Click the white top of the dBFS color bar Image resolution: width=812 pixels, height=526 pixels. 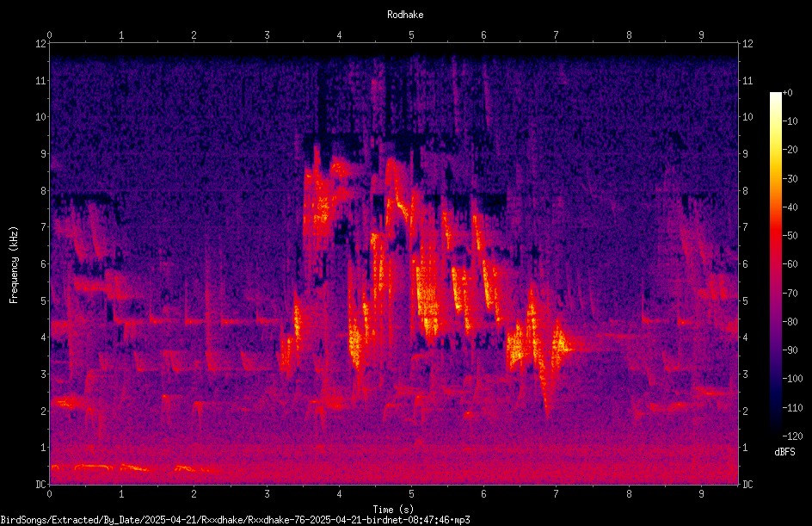pos(775,95)
